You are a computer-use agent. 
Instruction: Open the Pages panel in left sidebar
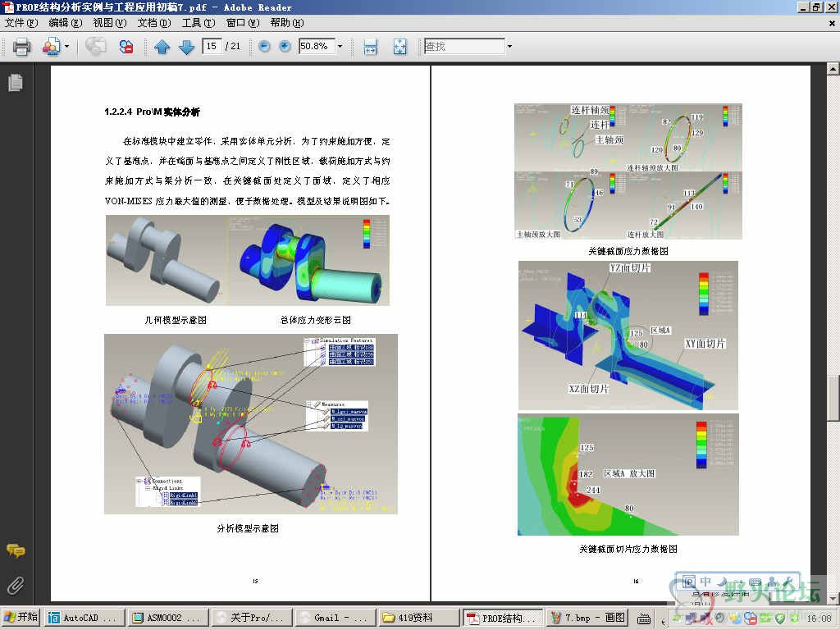[x=15, y=83]
